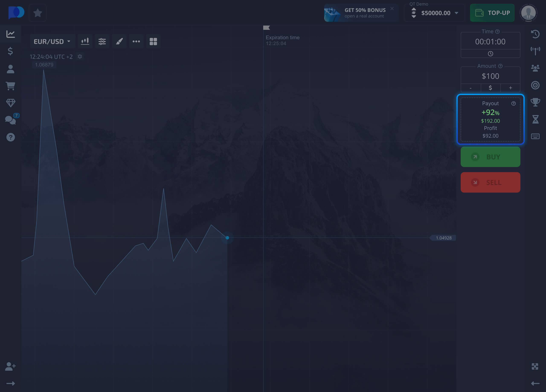The height and width of the screenshot is (392, 546).
Task: Open the indicators settings icon
Action: click(x=102, y=41)
